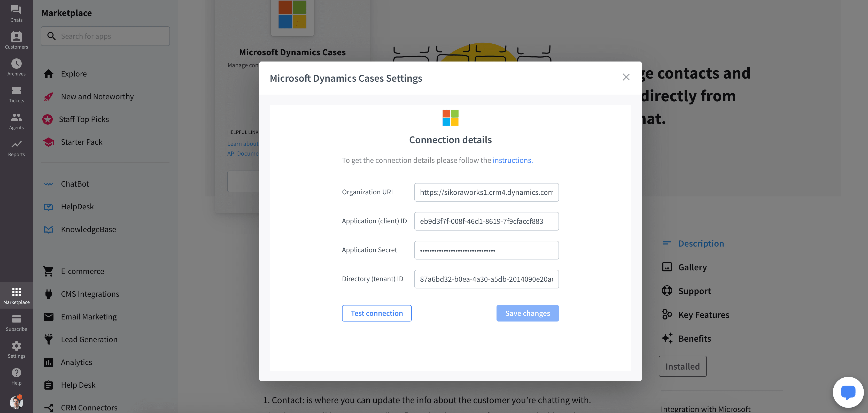Click the Search for apps box
868x413 pixels.
(x=105, y=36)
